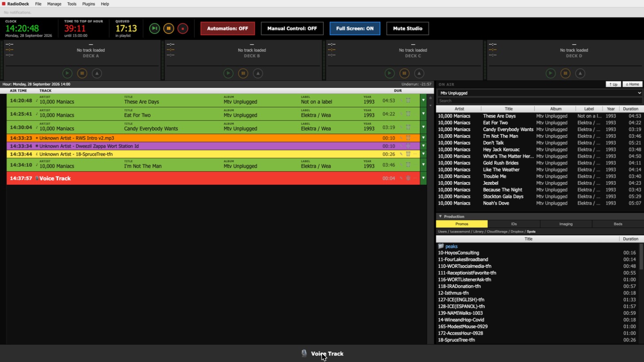Collapse the Production panel triangle
The height and width of the screenshot is (362, 644).
441,217
